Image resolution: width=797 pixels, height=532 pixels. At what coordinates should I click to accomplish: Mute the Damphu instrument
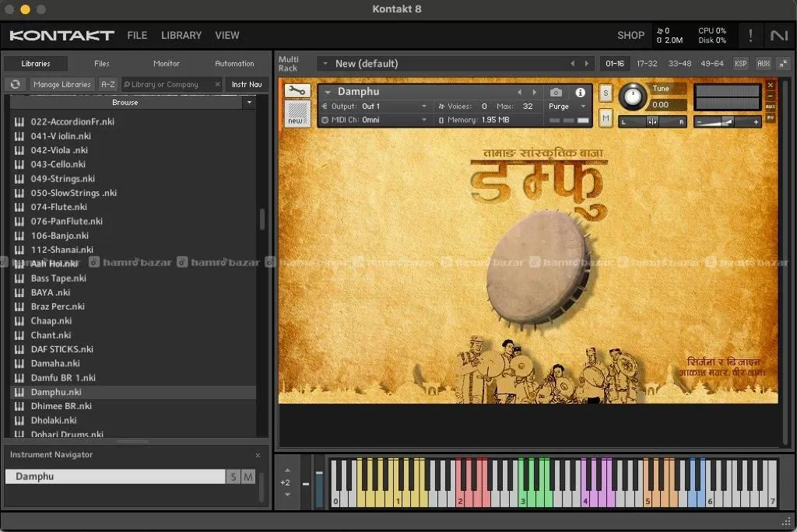click(x=606, y=118)
